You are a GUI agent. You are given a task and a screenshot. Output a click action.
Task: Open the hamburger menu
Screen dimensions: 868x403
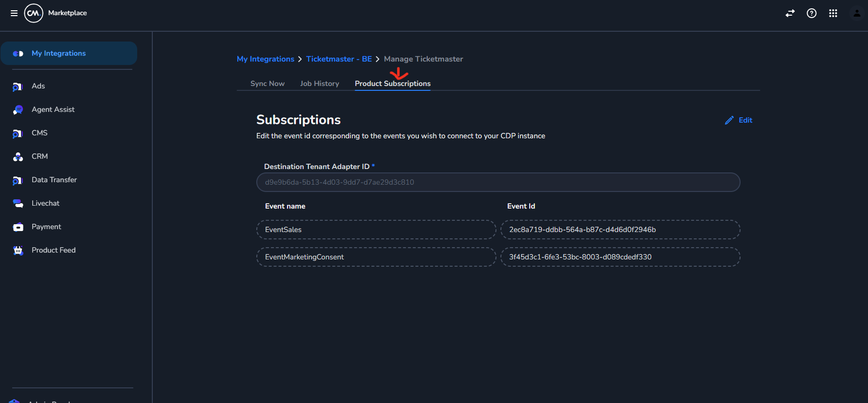click(x=14, y=13)
